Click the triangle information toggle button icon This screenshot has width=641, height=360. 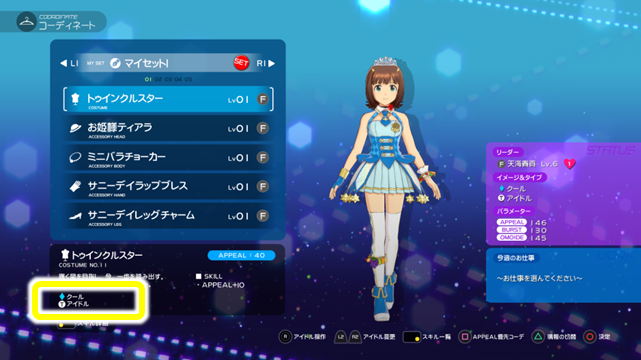538,337
